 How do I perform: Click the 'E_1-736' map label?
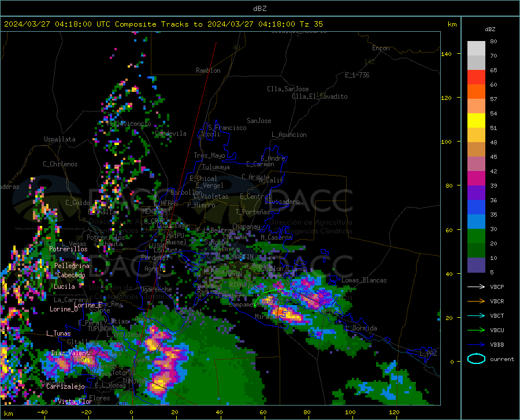tap(357, 75)
